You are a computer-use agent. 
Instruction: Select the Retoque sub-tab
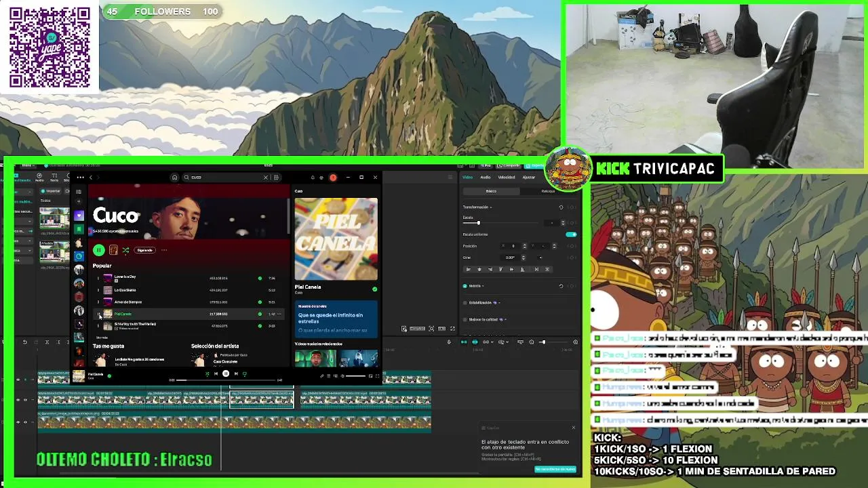pos(548,191)
